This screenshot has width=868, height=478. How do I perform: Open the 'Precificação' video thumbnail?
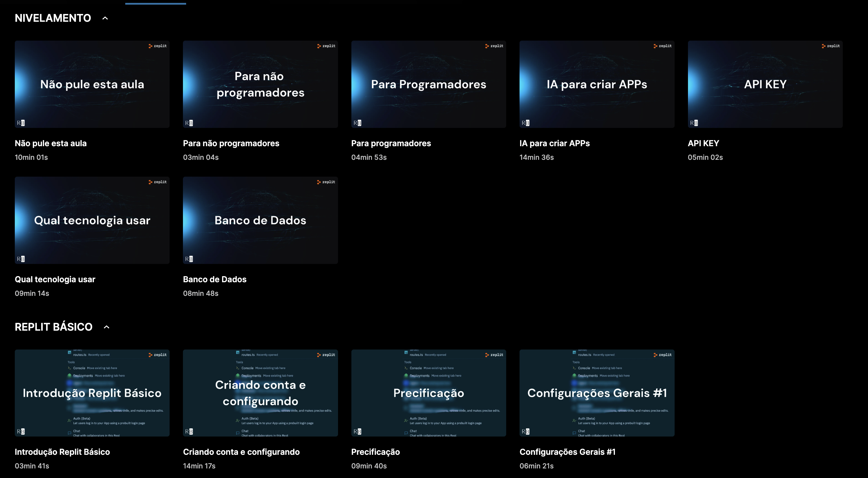pos(428,393)
